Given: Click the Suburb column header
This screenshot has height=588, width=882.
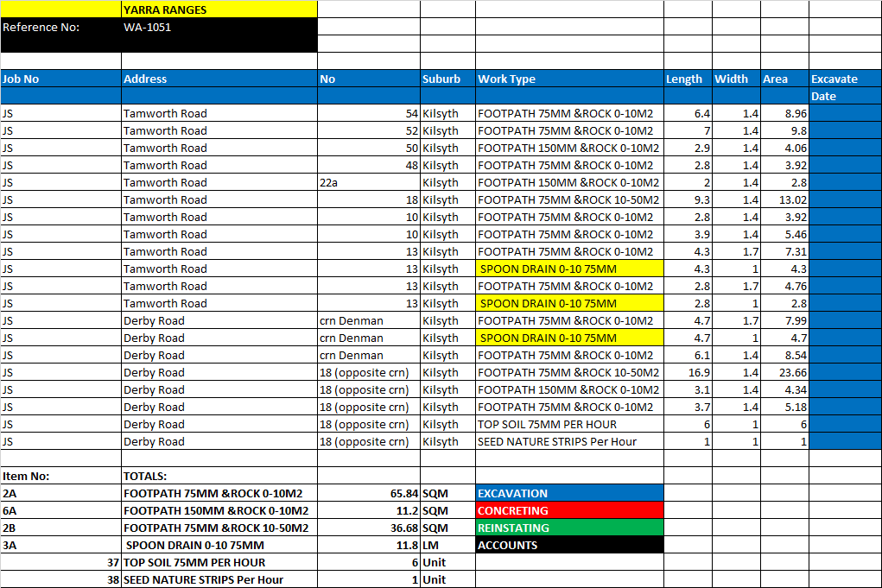Looking at the screenshot, I should click(447, 79).
